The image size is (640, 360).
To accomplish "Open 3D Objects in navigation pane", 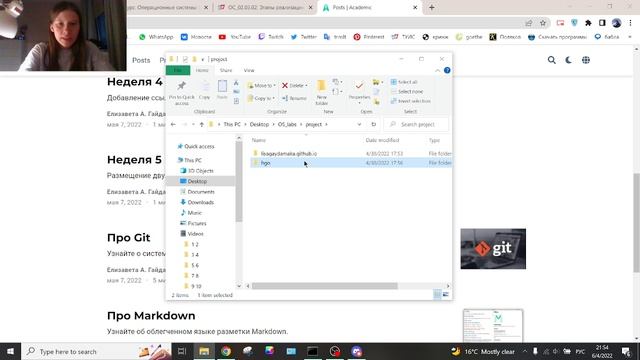I will point(197,171).
